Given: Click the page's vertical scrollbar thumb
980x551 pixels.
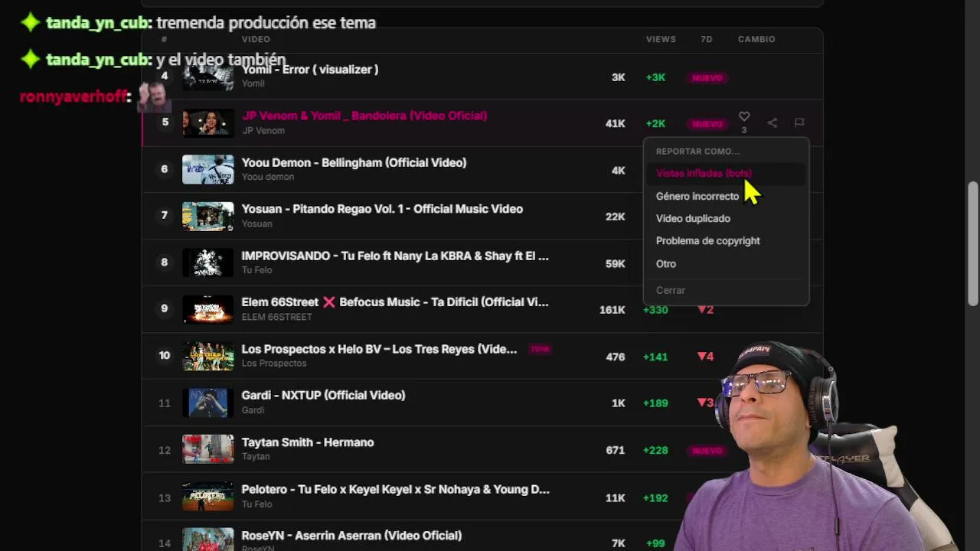Looking at the screenshot, I should click(x=972, y=243).
